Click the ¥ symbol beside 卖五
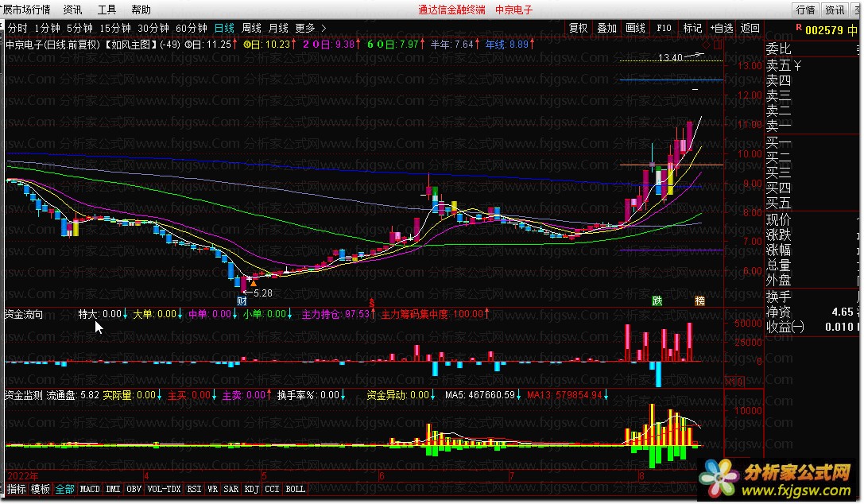 pyautogui.click(x=797, y=65)
